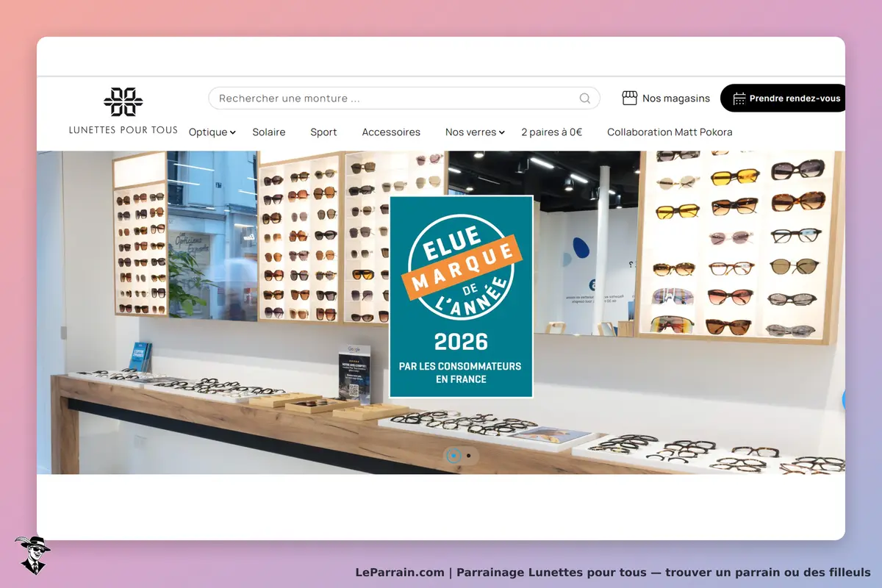The width and height of the screenshot is (882, 588).
Task: Click the store icon beside Nos magasins
Action: click(629, 98)
